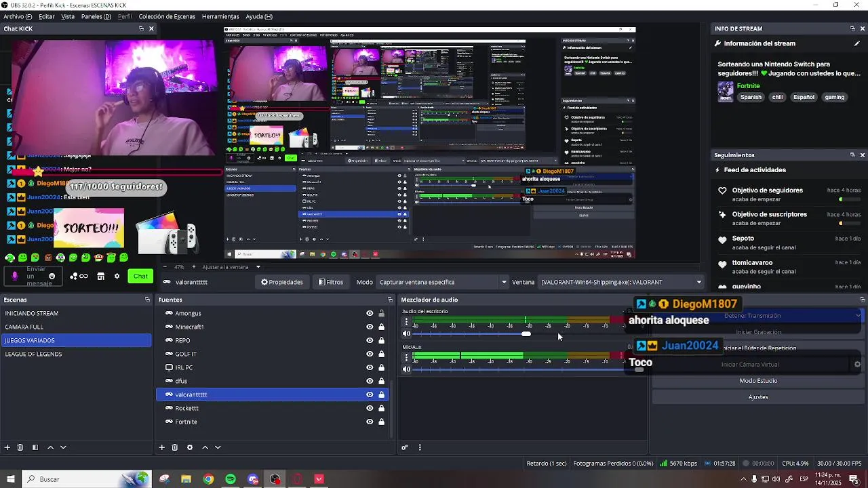Viewport: 868px width, 488px height.
Task: Move source up in Fuentes toolbar
Action: coord(205,447)
